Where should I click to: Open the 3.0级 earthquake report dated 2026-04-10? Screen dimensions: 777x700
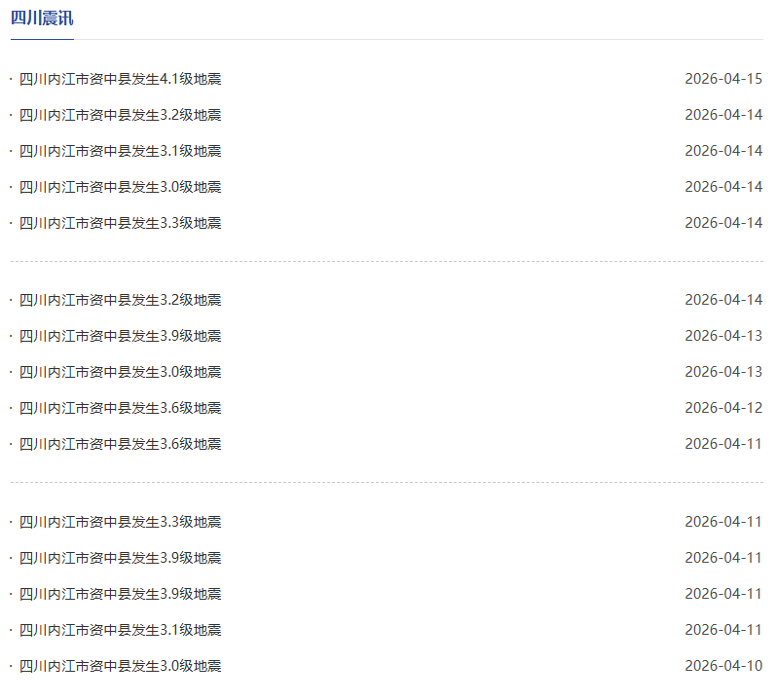[120, 666]
